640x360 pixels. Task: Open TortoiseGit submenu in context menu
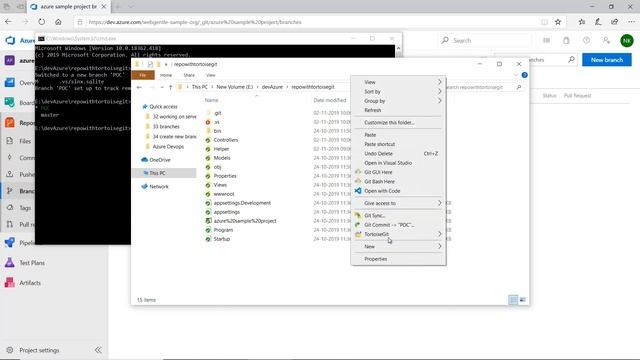(398, 234)
